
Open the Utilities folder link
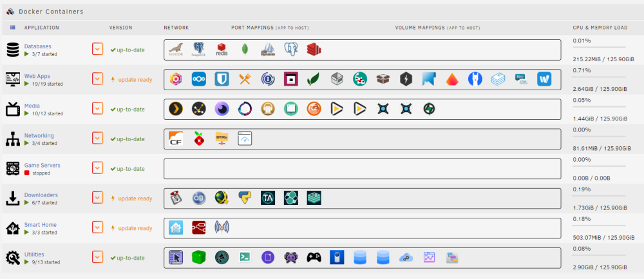pos(34,255)
